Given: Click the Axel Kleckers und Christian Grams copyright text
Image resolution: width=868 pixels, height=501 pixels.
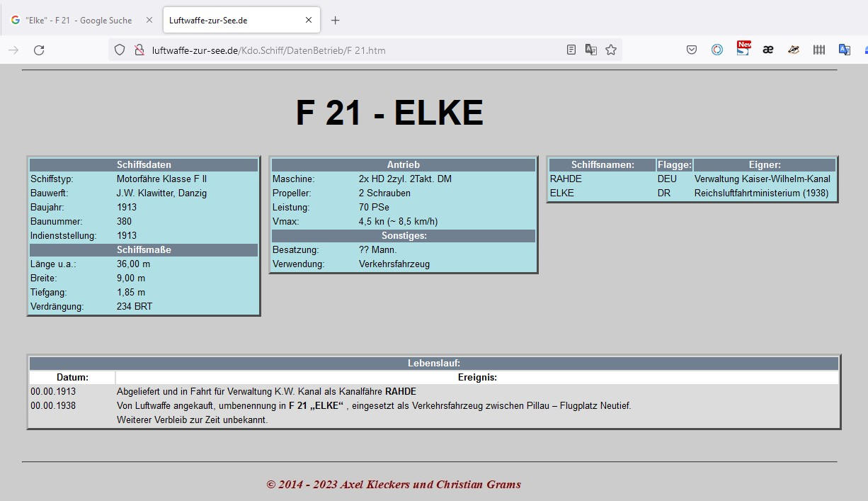Looking at the screenshot, I should [x=394, y=485].
